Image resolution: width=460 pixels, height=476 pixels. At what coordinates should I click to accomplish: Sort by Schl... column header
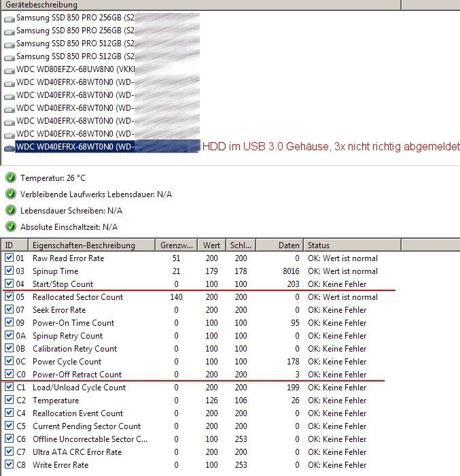click(241, 245)
